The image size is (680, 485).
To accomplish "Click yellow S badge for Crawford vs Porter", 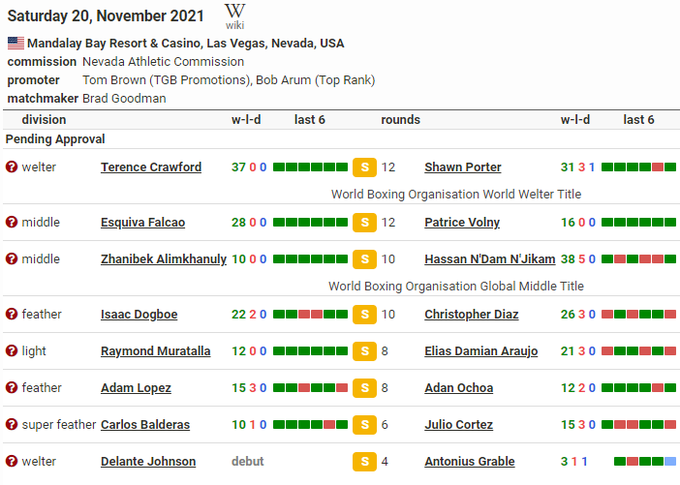I will [x=364, y=168].
